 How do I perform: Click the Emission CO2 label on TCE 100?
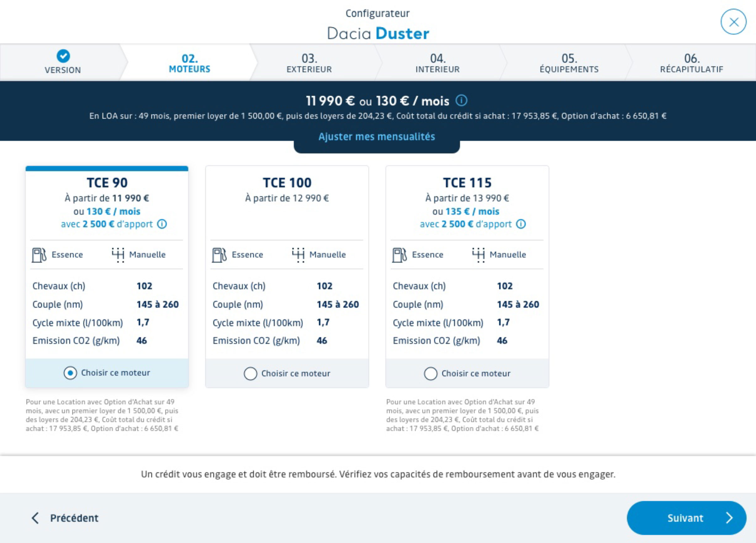point(256,341)
